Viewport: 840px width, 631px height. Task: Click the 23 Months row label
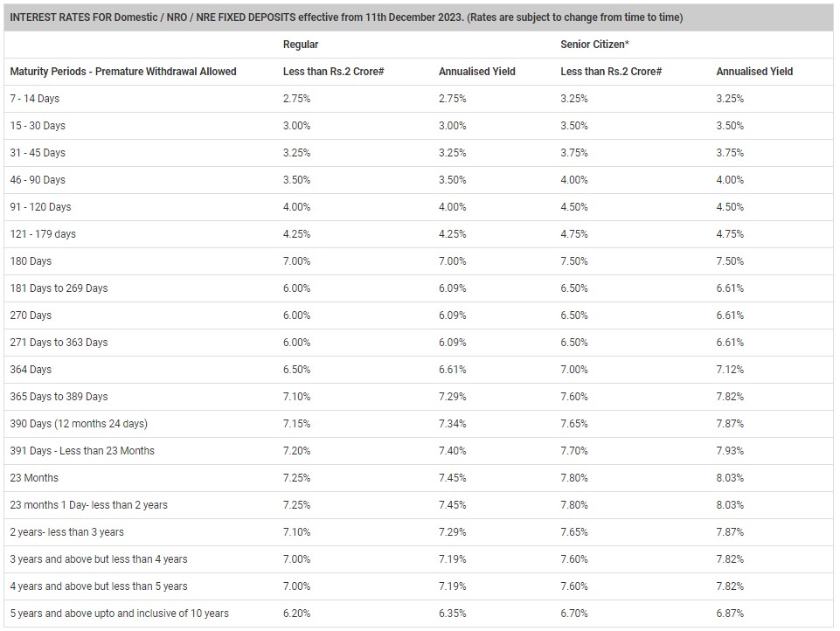(x=34, y=478)
